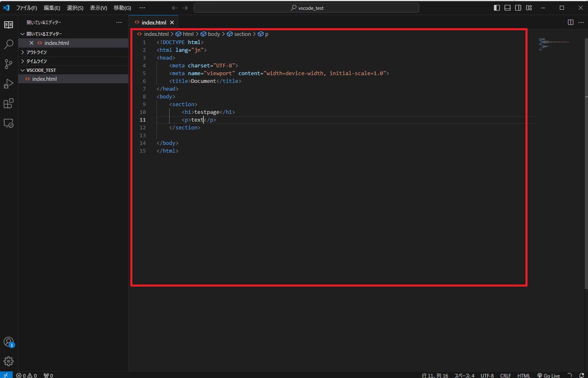Open the Extensions view
The height and width of the screenshot is (378, 588).
9,103
